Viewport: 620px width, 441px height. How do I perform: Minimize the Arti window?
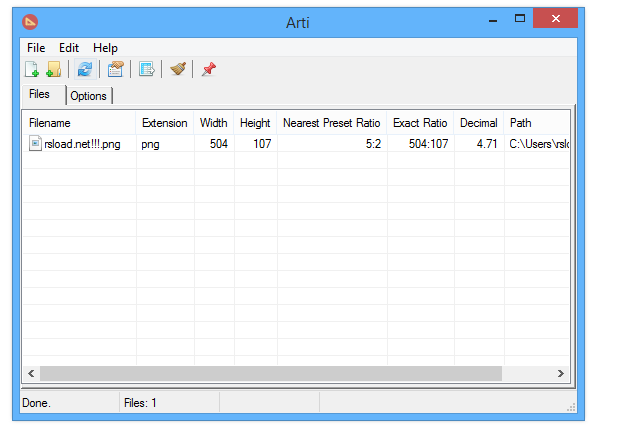pyautogui.click(x=493, y=19)
